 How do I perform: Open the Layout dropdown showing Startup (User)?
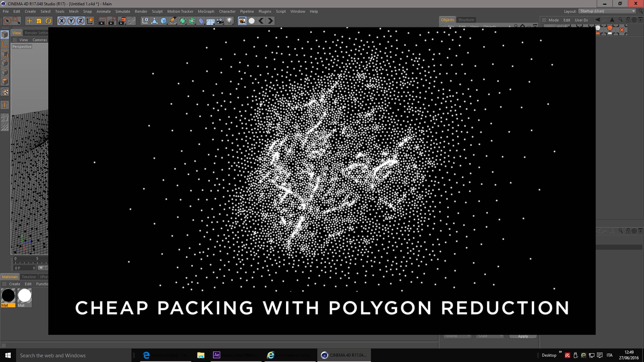pos(607,11)
